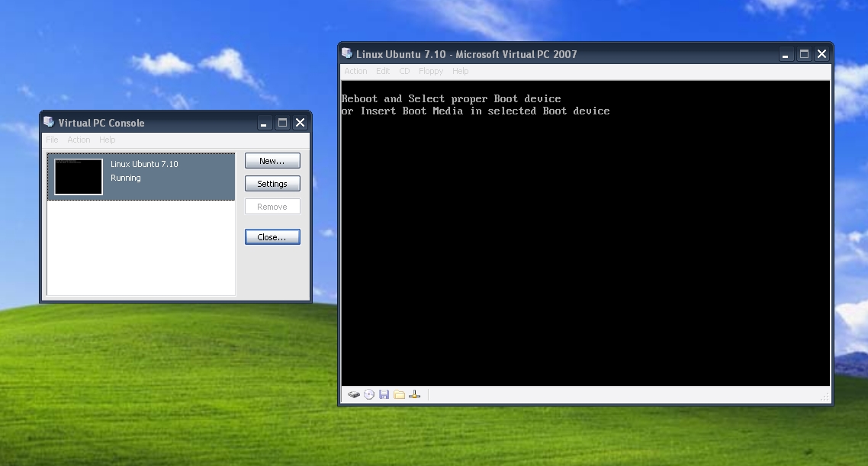This screenshot has width=868, height=466.
Task: Open the Floppy menu
Action: click(x=431, y=71)
